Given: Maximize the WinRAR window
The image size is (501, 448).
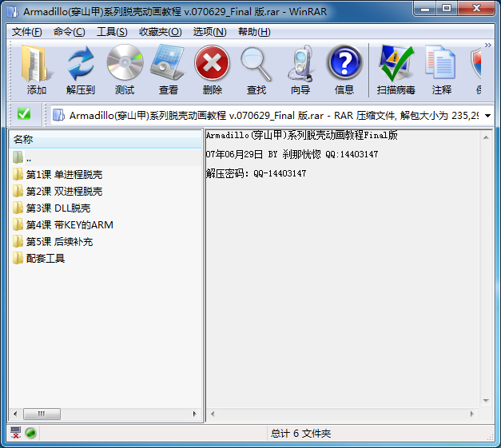Looking at the screenshot, I should tap(447, 8).
